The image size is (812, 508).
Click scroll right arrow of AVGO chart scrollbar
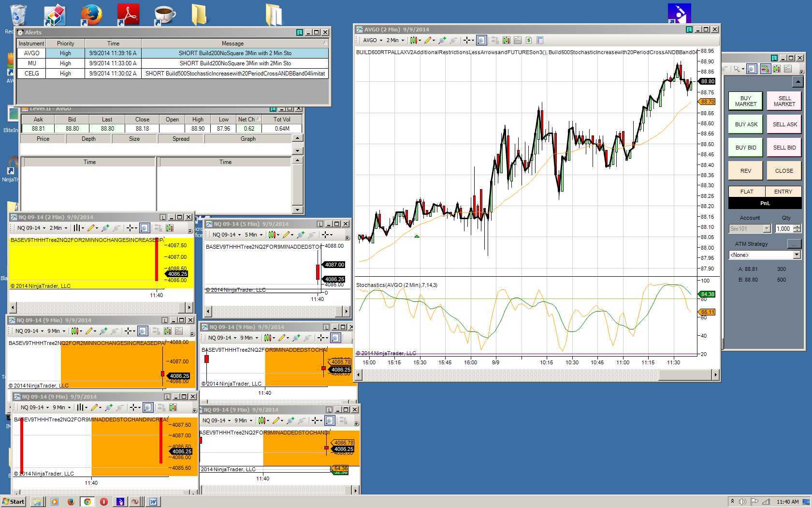click(715, 374)
